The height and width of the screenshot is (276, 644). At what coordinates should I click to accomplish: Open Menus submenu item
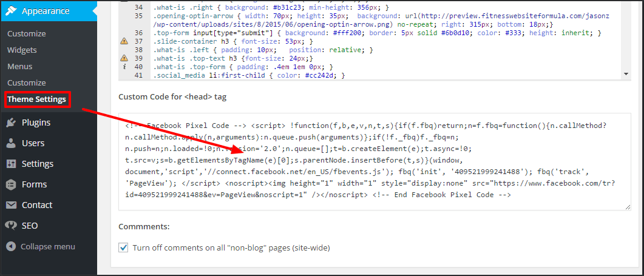pyautogui.click(x=19, y=67)
